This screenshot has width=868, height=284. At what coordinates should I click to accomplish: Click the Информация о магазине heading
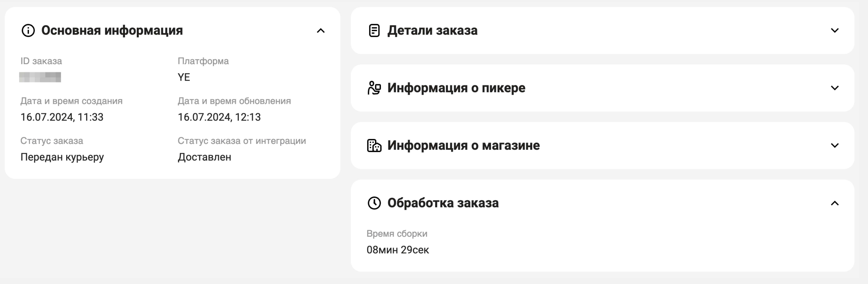point(463,146)
